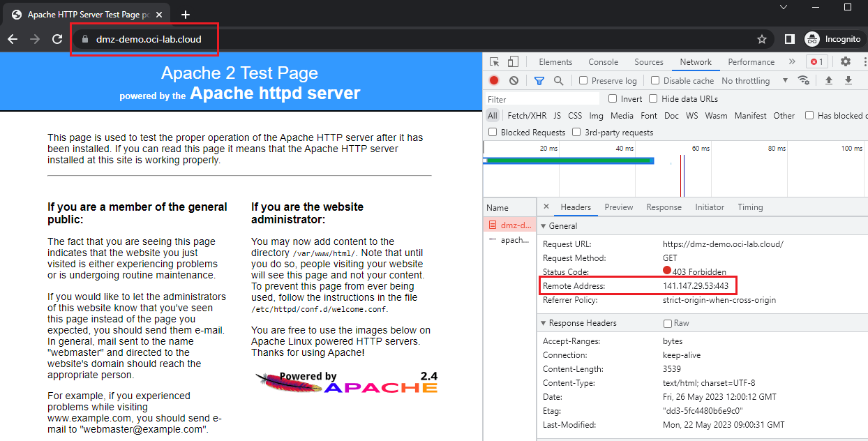Click the network Filter text field
Image resolution: width=868 pixels, height=441 pixels.
(542, 99)
